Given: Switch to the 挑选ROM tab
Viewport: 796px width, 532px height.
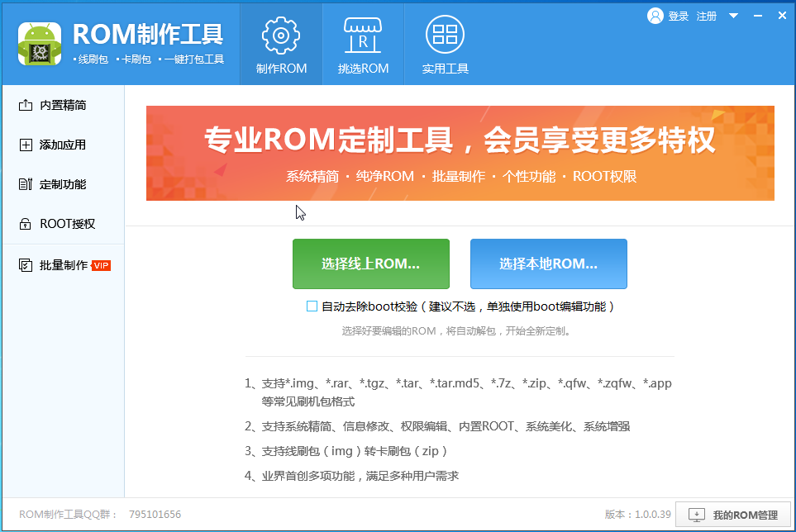Looking at the screenshot, I should pos(363,45).
